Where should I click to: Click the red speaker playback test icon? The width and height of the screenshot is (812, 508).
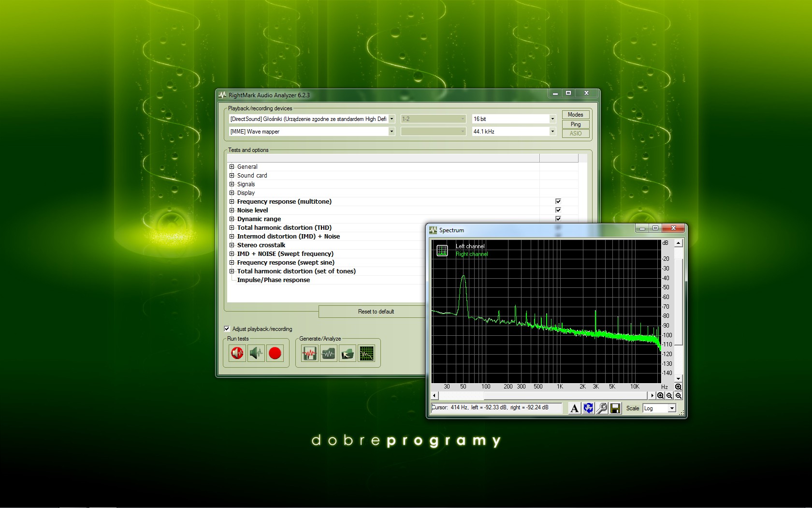click(237, 354)
